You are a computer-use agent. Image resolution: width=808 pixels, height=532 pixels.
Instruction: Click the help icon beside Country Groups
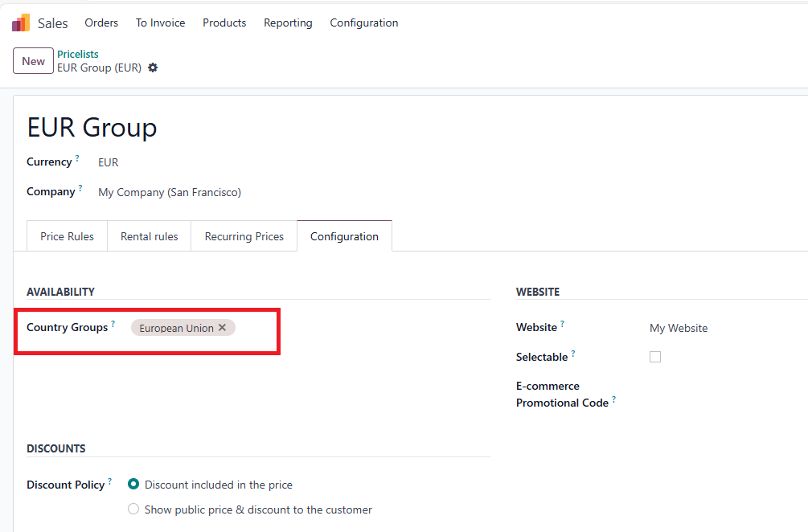[113, 325]
